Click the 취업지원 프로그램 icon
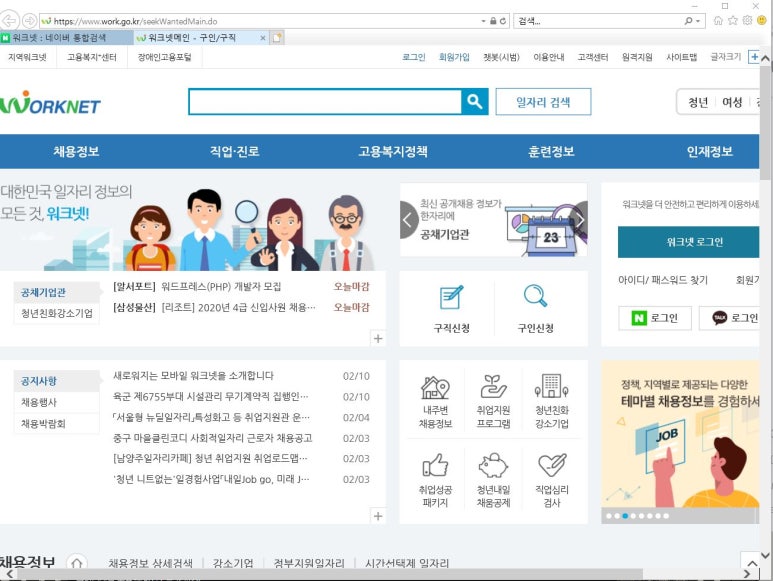Image resolution: width=773 pixels, height=581 pixels. point(493,387)
